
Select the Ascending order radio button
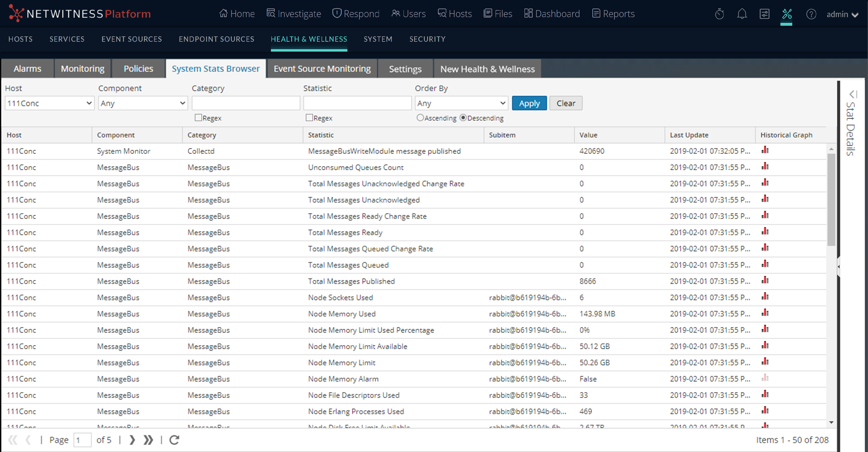coord(420,118)
